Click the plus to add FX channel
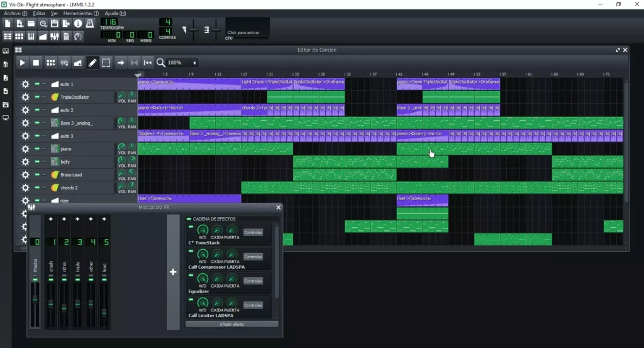This screenshot has height=348, width=644. point(173,272)
